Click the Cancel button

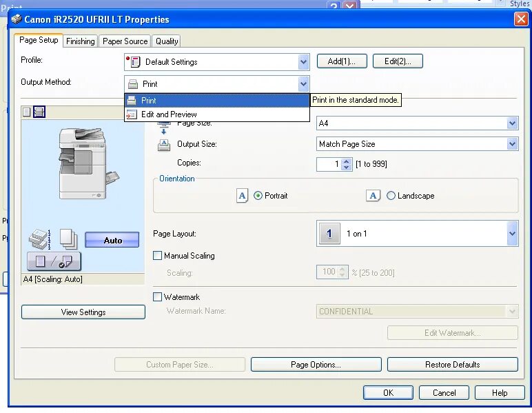444,392
